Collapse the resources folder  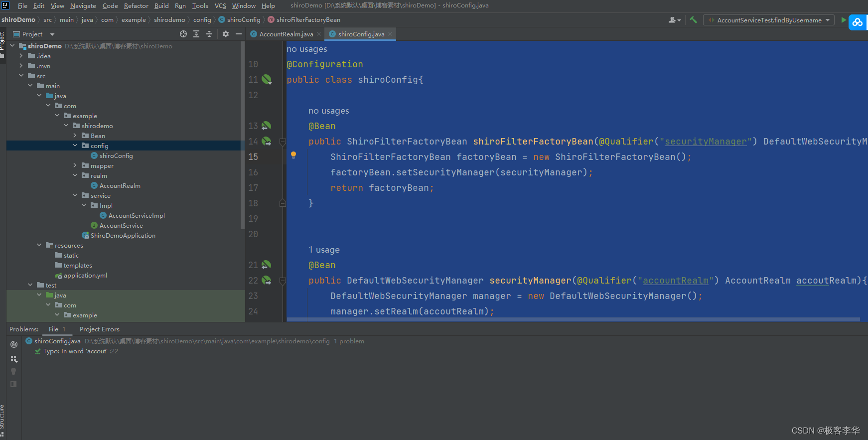(x=39, y=245)
